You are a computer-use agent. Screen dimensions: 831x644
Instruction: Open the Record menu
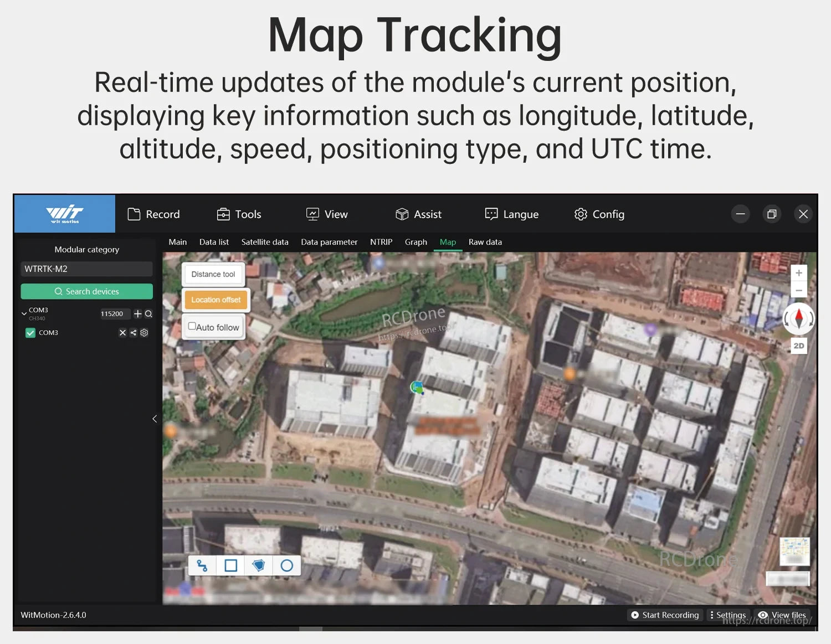tap(153, 214)
